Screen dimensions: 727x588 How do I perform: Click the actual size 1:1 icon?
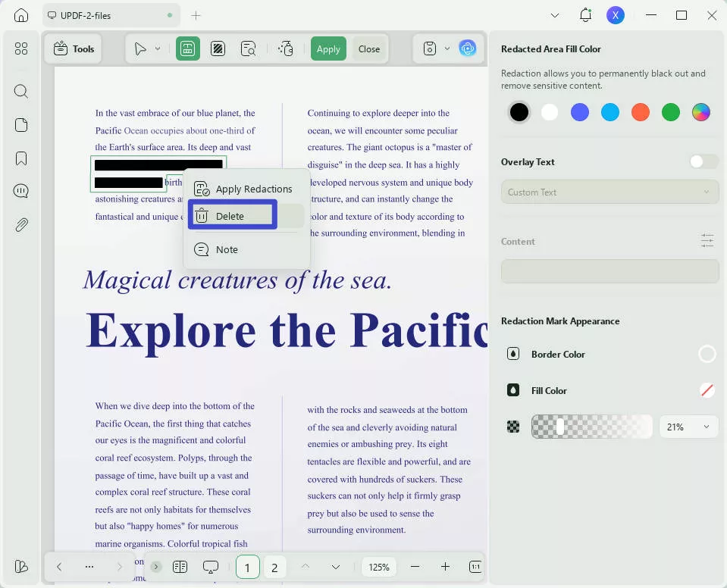475,567
